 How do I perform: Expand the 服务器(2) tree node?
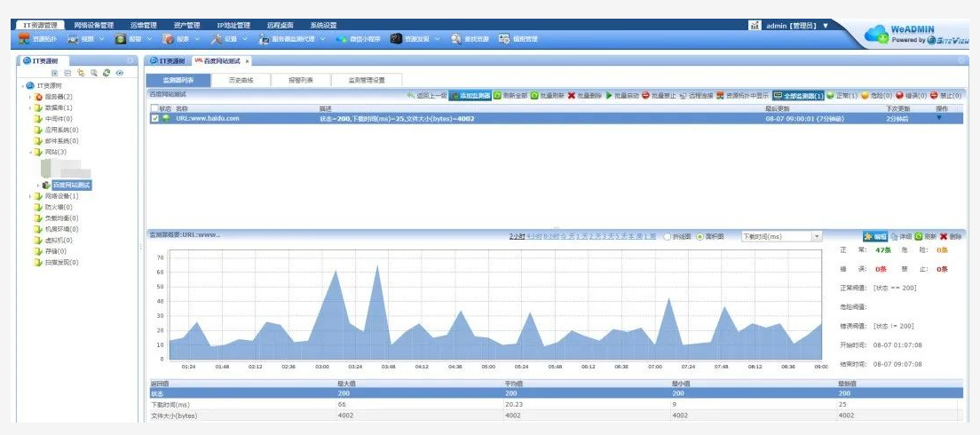(x=30, y=97)
